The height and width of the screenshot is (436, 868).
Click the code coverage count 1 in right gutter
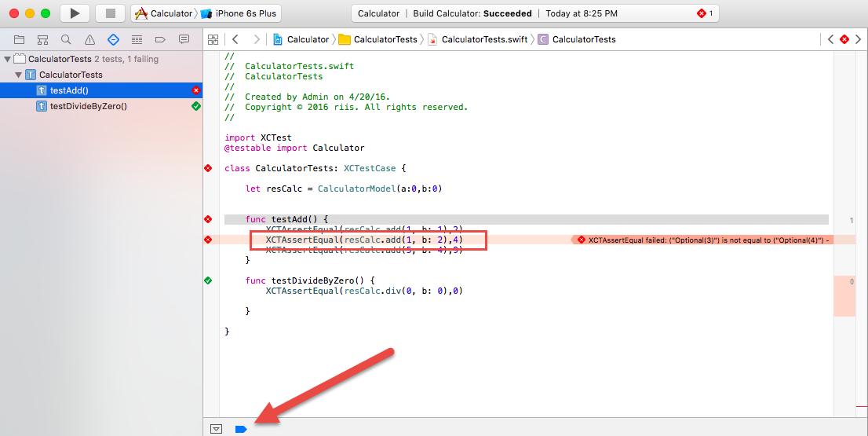[851, 221]
